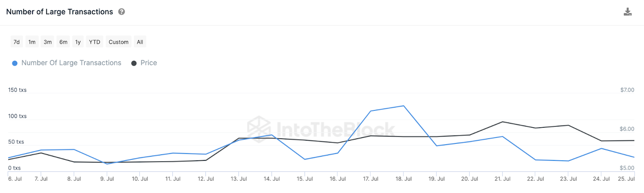Click blue legend dot for transactions
Screen dimensions: 644x193
[15, 63]
